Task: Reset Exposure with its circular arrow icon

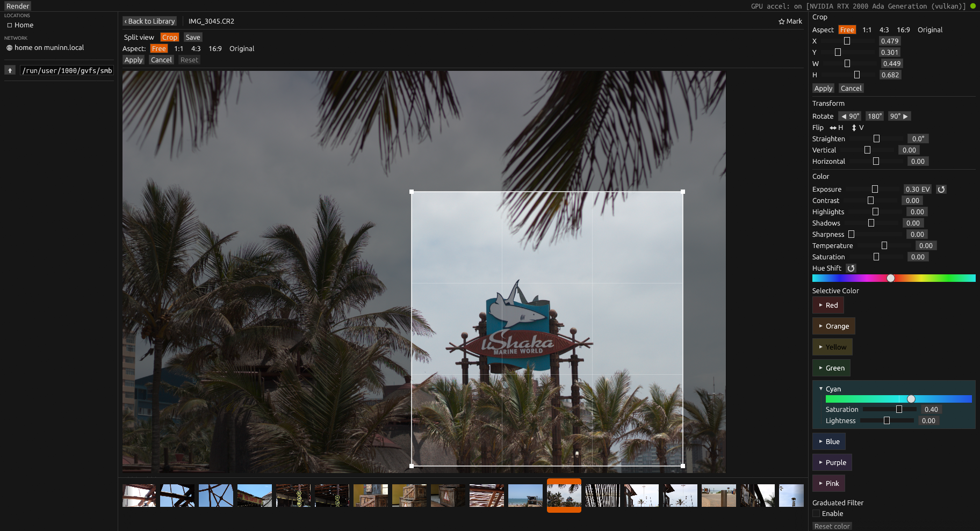Action: pos(941,190)
